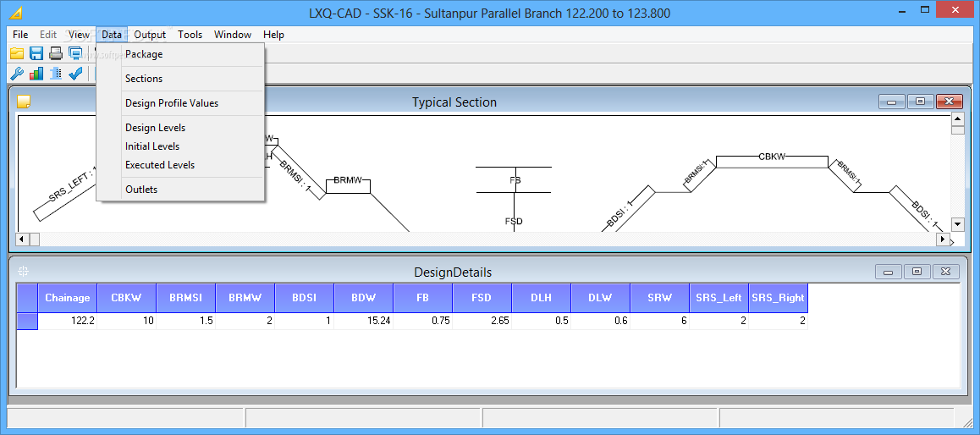Click the BDSI column header
This screenshot has width=980, height=435.
[x=305, y=298]
